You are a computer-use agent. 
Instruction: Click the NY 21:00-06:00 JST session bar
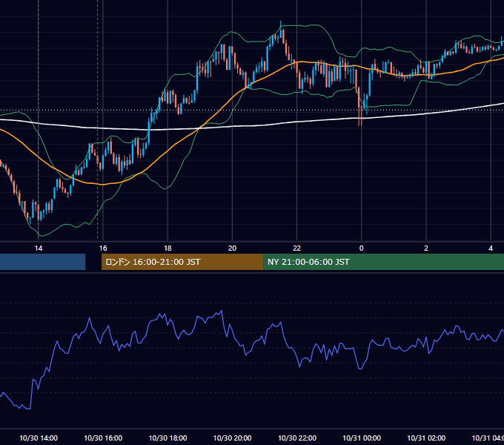click(x=383, y=262)
